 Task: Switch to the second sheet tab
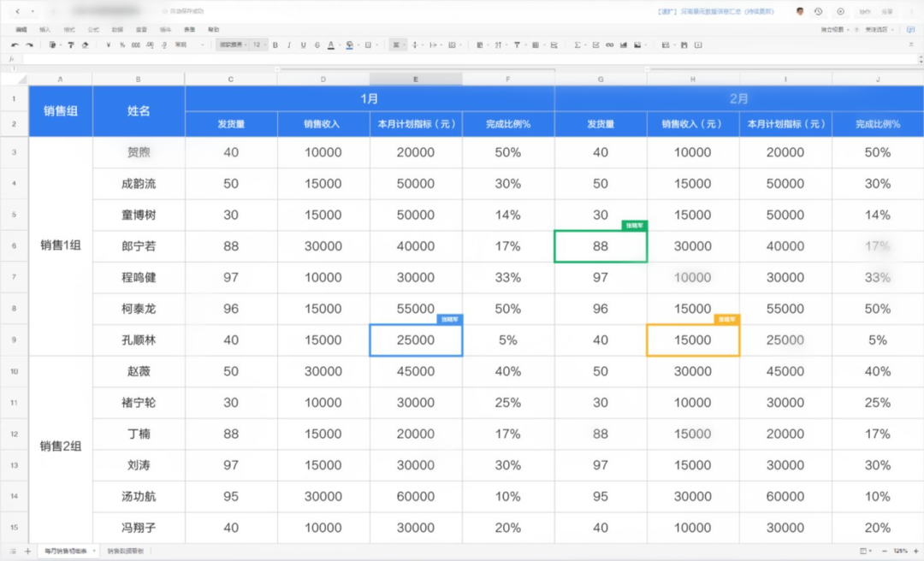pyautogui.click(x=126, y=551)
